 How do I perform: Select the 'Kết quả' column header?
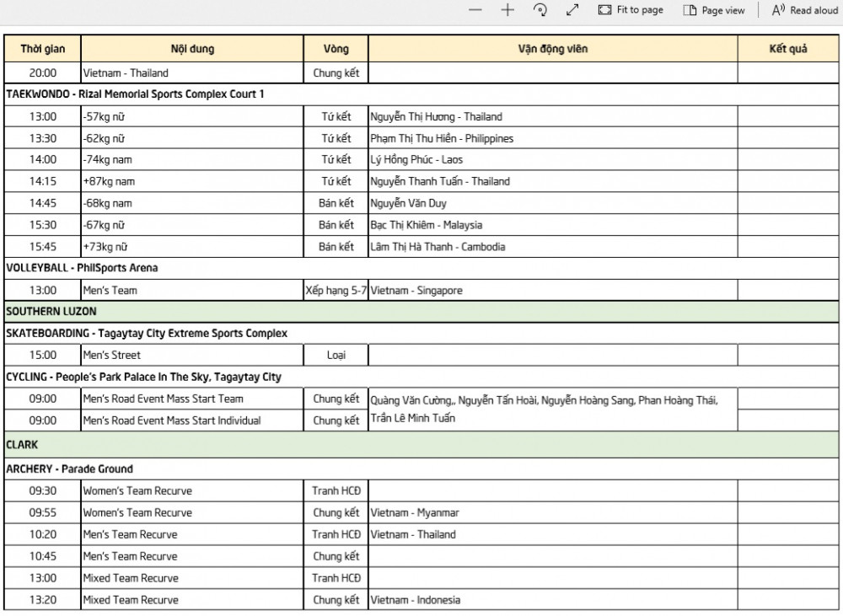[x=787, y=49]
